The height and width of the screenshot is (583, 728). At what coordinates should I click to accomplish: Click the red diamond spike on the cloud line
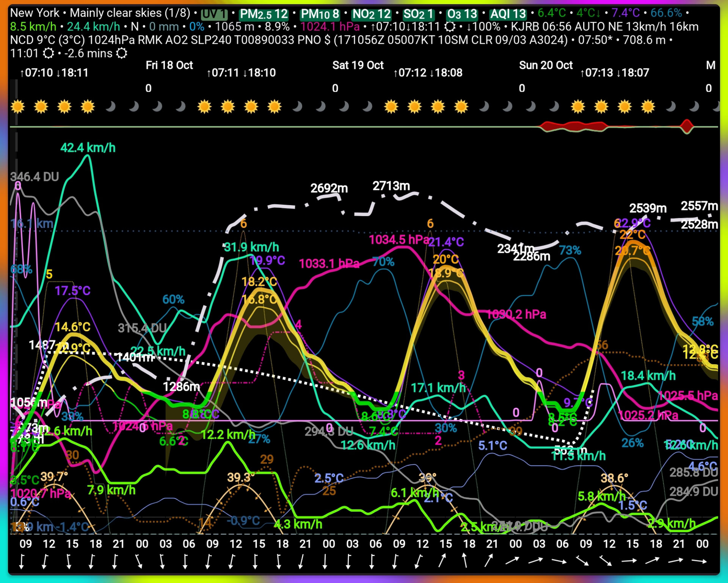pos(686,126)
